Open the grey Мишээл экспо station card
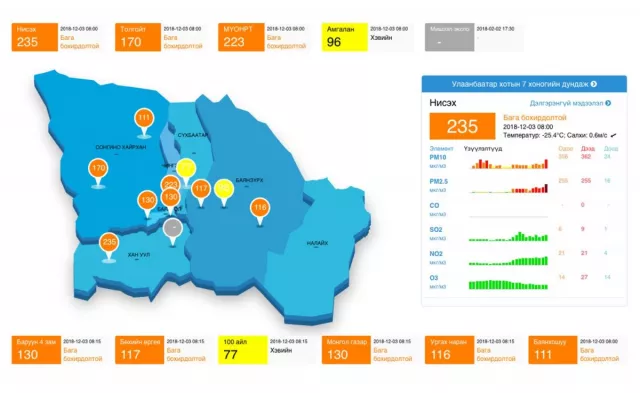The width and height of the screenshot is (640, 393). pos(473,37)
